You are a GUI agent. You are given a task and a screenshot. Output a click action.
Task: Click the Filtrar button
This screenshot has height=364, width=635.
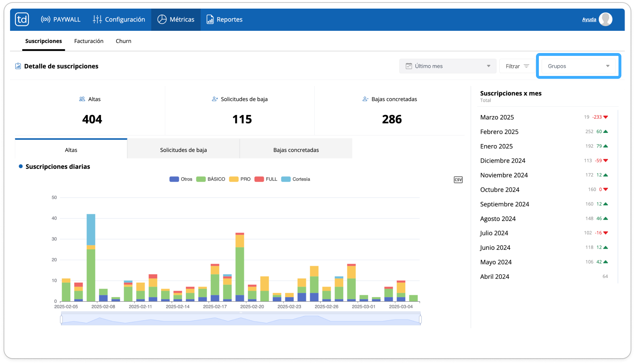pyautogui.click(x=517, y=66)
